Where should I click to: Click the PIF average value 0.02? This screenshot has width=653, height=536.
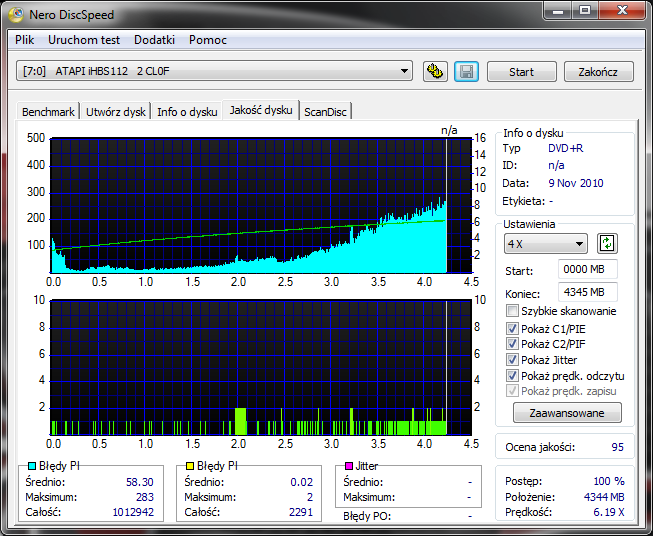302,482
